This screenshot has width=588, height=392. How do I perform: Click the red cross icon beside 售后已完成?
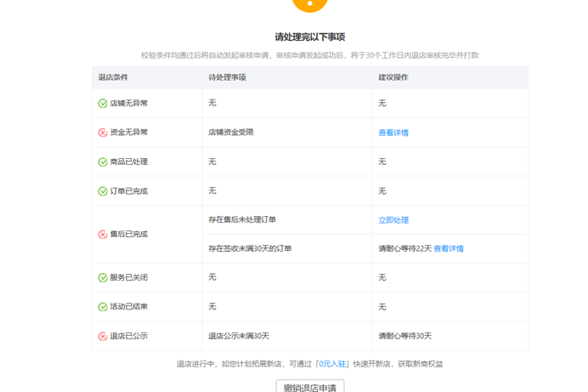tap(103, 234)
